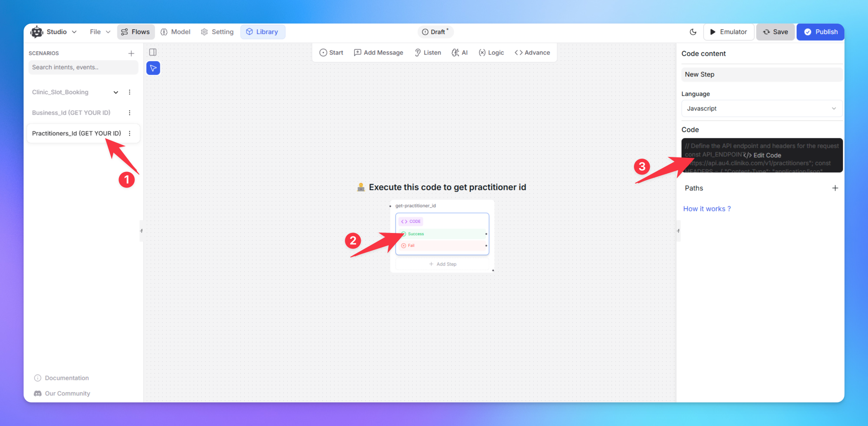Open options for Business_Id scenario
The image size is (868, 426).
tap(130, 113)
